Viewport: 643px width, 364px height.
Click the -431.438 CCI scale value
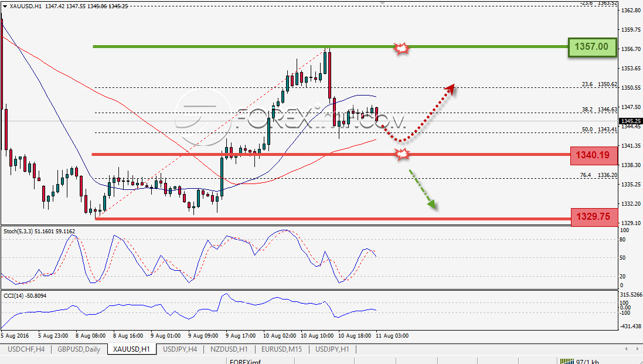point(631,326)
